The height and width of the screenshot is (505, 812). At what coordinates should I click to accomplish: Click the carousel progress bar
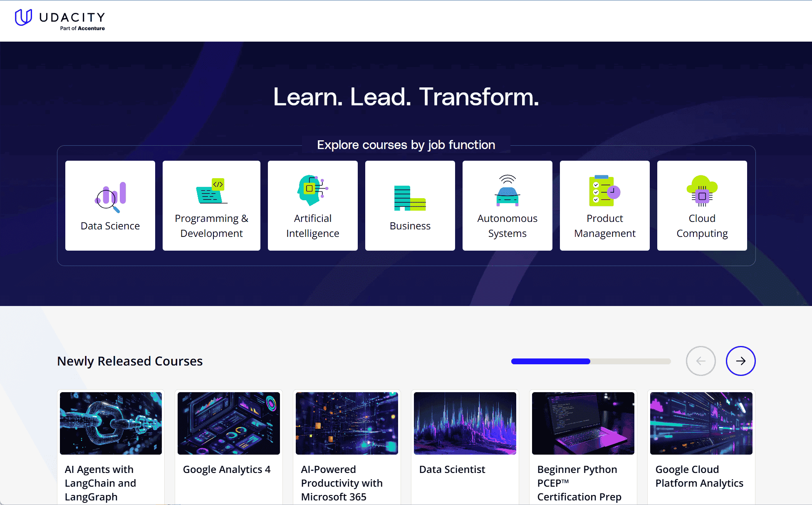coord(591,361)
